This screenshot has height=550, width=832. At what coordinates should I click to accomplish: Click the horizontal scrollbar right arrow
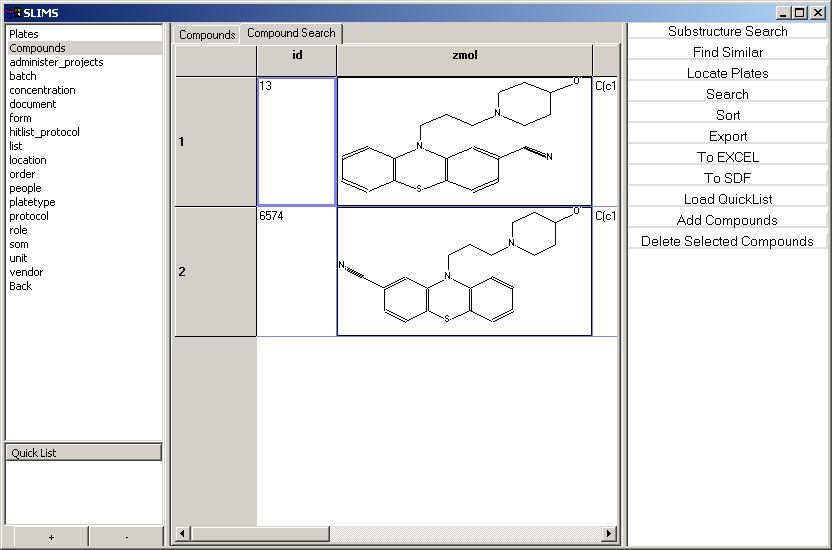(609, 534)
